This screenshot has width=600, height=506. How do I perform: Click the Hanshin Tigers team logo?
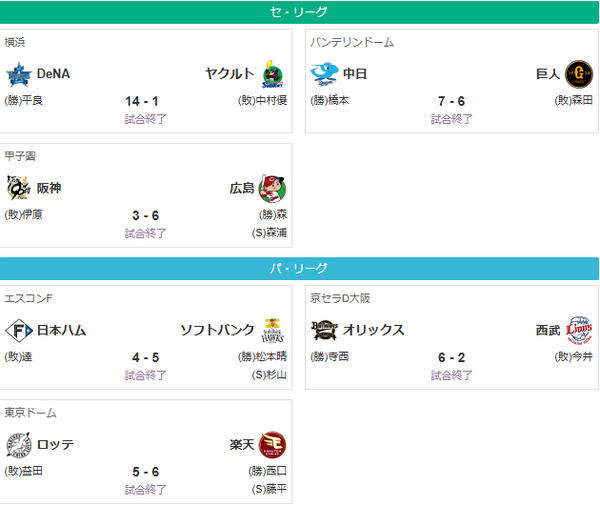[x=18, y=188]
